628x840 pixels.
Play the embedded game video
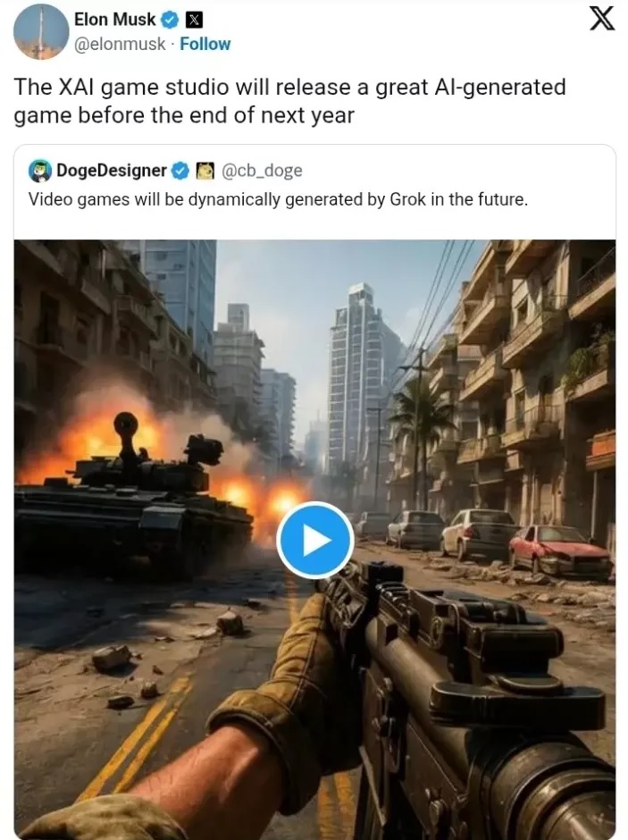tap(314, 540)
